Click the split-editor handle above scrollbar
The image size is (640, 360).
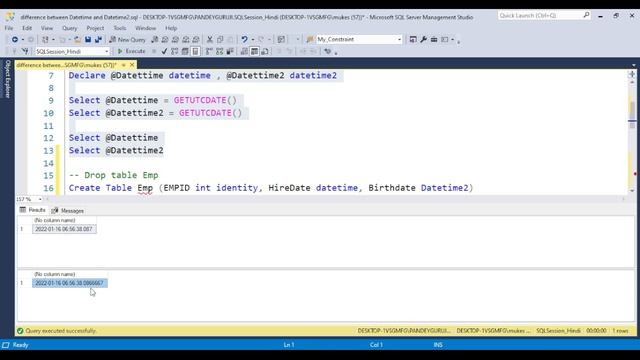[632, 74]
